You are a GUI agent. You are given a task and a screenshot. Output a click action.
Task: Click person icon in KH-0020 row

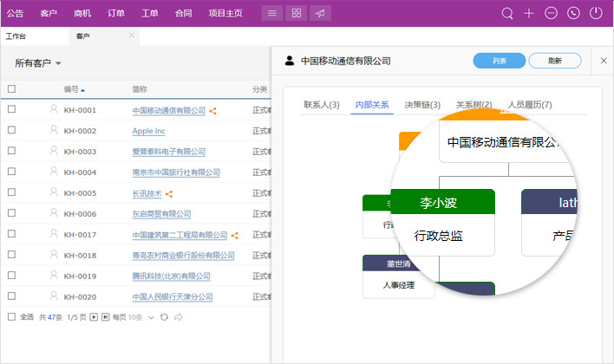click(54, 296)
